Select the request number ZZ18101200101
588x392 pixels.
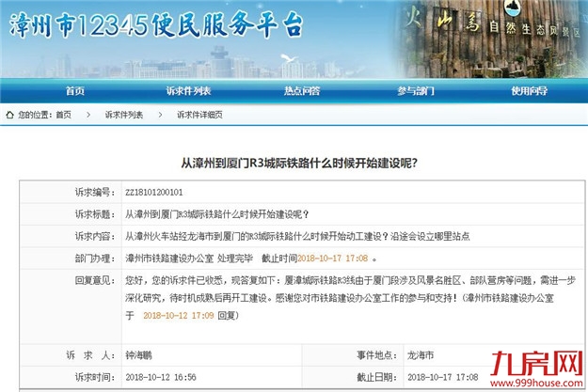pyautogui.click(x=154, y=193)
